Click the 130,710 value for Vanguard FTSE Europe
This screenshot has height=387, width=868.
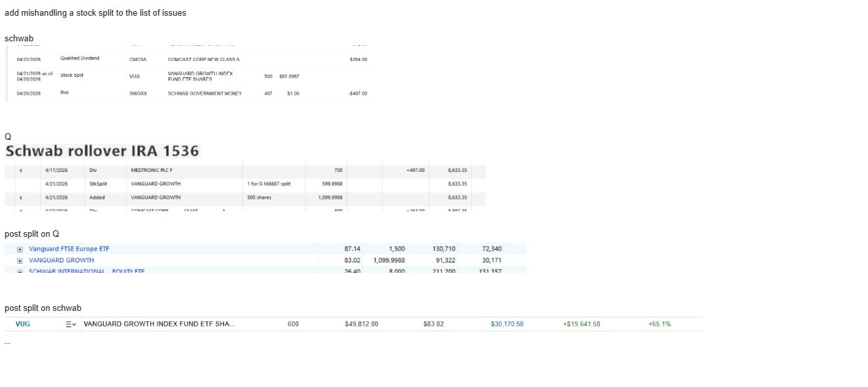[444, 249]
